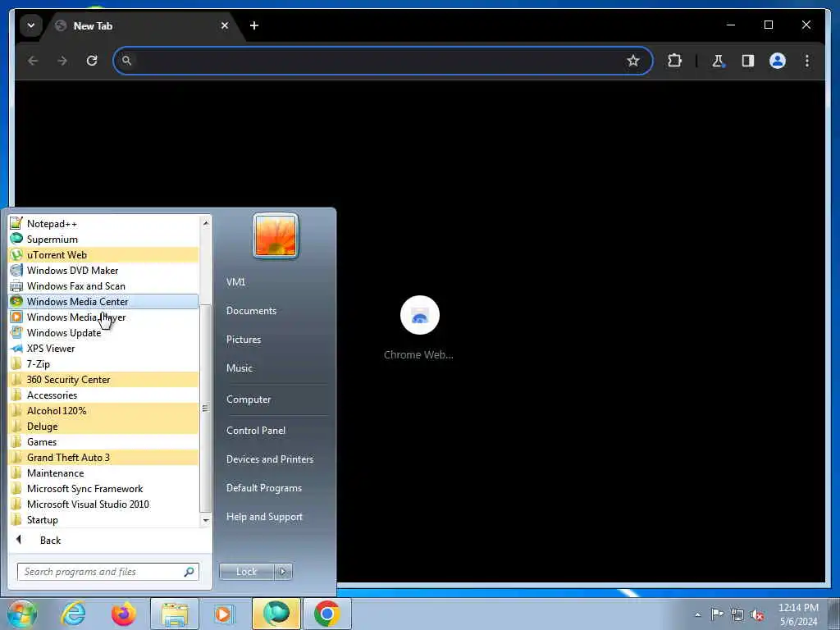Open Help and Support

click(x=264, y=517)
